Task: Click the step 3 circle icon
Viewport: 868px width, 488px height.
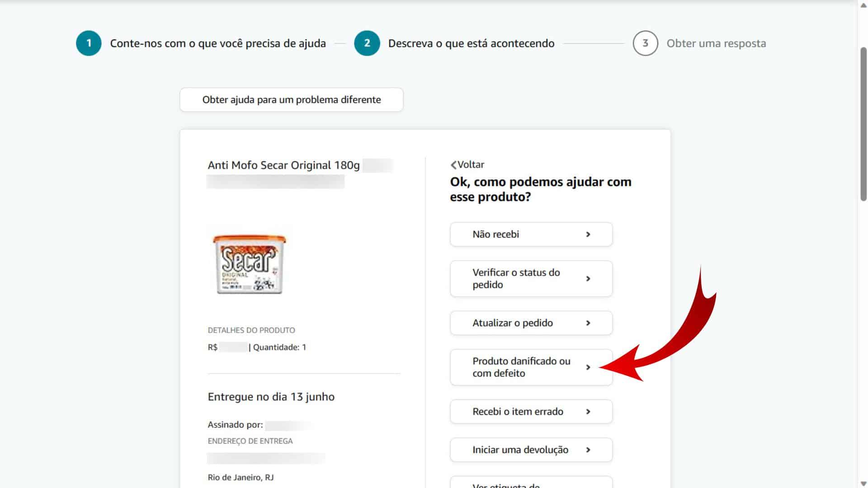Action: click(x=645, y=43)
